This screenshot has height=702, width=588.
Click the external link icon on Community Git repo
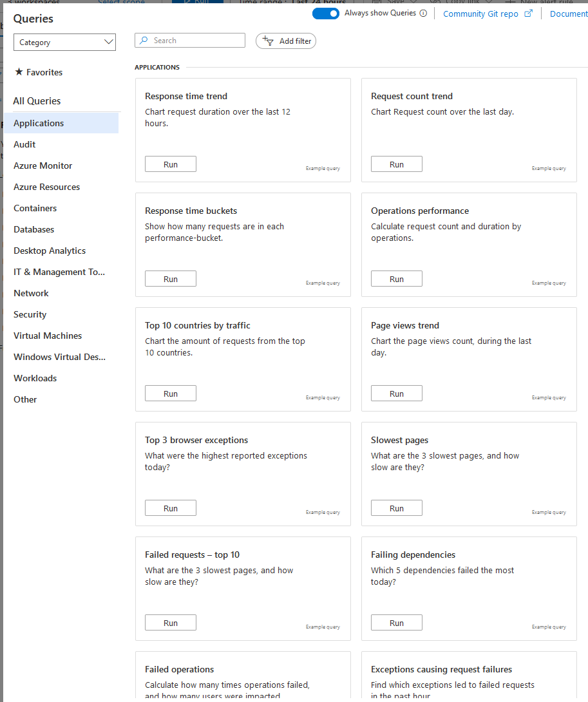(x=528, y=13)
